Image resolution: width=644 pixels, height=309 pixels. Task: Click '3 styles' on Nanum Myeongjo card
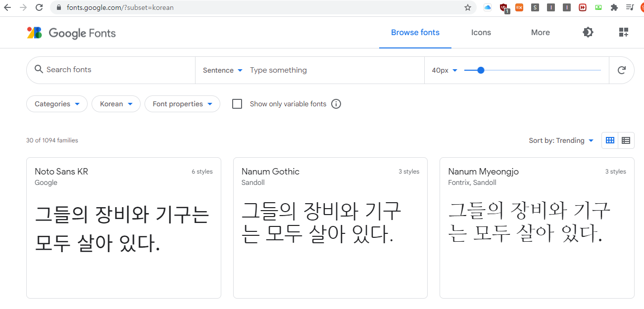[615, 172]
